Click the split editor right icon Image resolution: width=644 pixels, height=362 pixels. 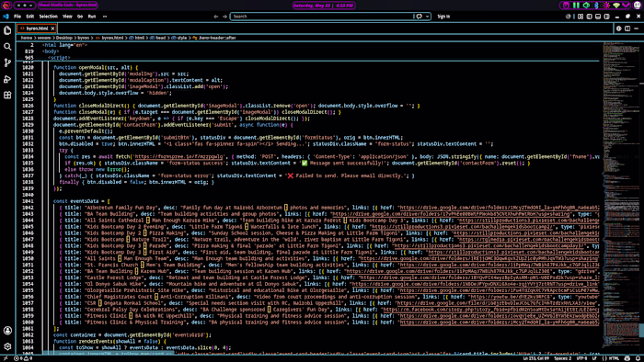[627, 28]
